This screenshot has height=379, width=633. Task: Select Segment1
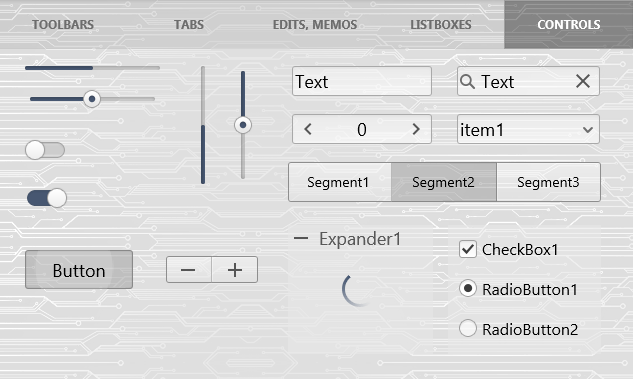pos(340,182)
